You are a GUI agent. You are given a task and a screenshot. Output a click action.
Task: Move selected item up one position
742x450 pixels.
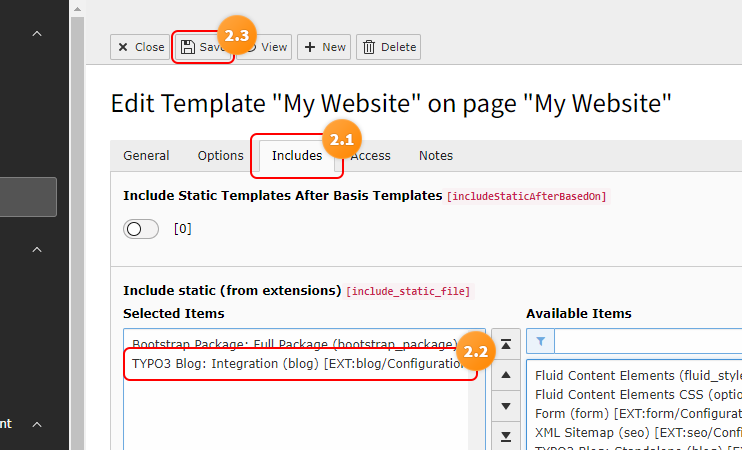pyautogui.click(x=506, y=375)
